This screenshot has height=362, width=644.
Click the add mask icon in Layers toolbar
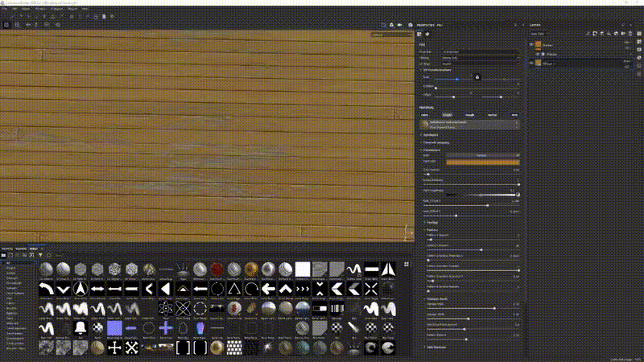point(595,34)
